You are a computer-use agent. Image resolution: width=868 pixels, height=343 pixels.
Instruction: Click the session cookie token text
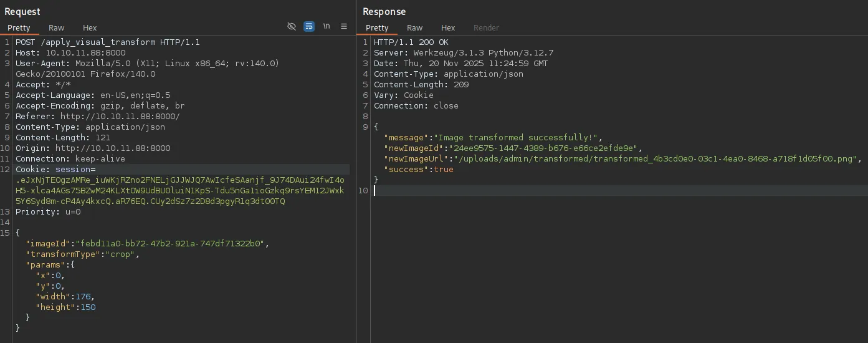179,191
